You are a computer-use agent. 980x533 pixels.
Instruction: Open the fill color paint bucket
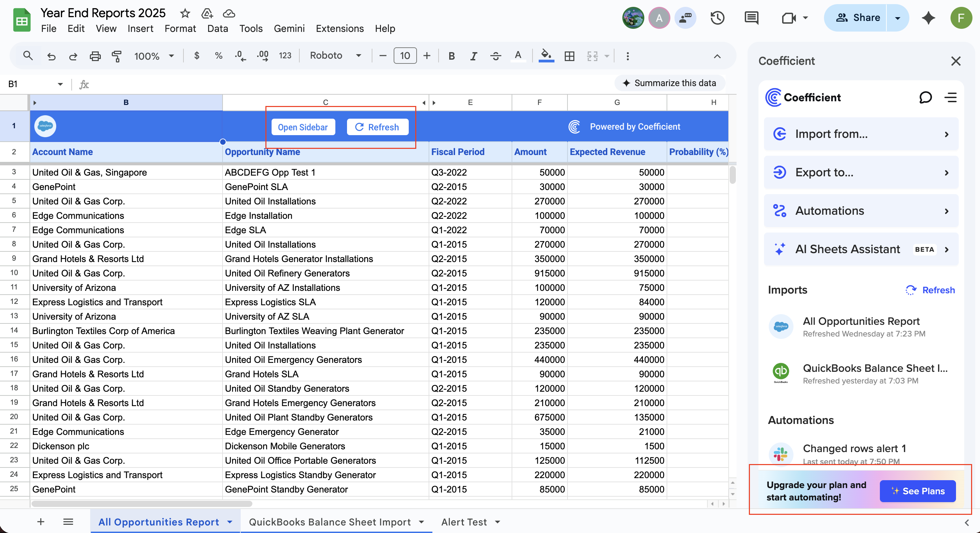[x=546, y=56]
